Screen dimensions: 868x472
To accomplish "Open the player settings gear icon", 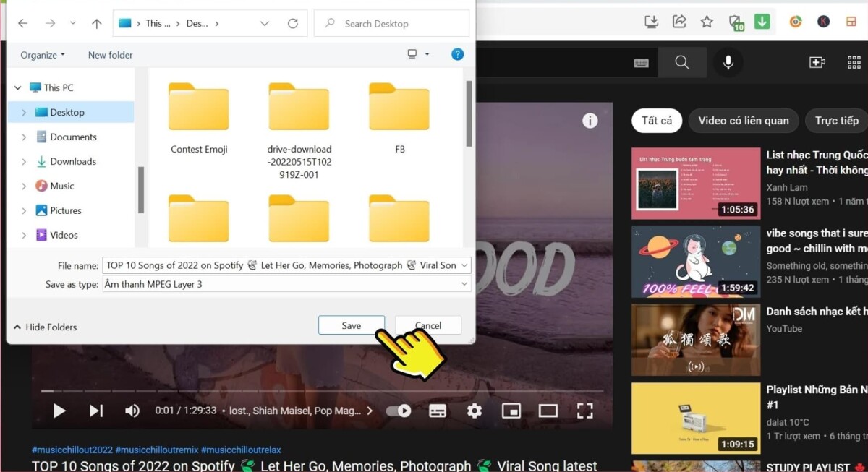I will (475, 411).
